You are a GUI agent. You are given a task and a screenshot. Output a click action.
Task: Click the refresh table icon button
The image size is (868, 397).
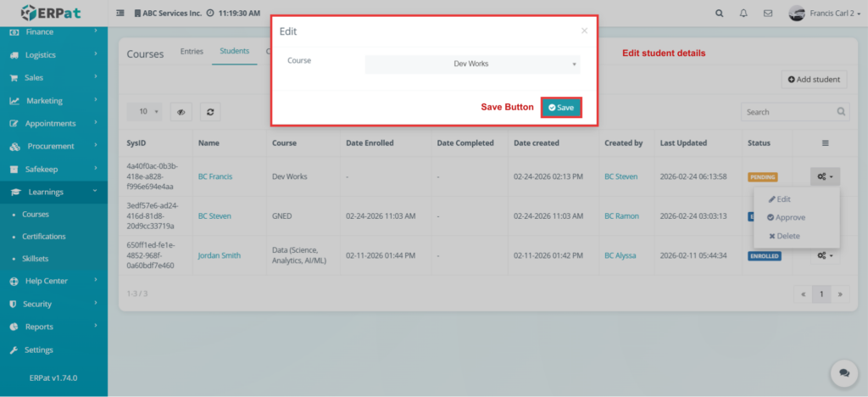click(209, 111)
